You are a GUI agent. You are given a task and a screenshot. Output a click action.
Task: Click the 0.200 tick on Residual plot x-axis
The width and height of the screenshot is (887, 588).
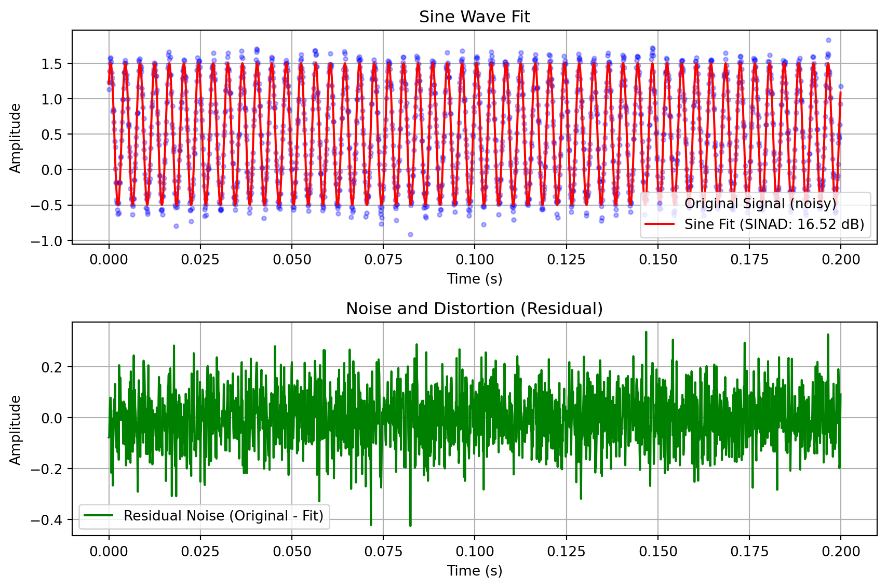pyautogui.click(x=840, y=552)
